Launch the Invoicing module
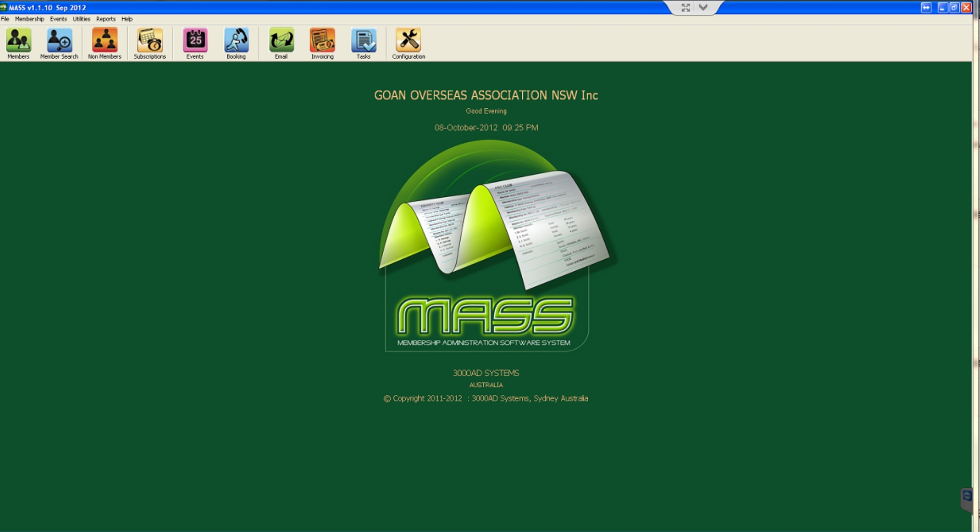Screen dimensions: 980x532 coord(322,40)
